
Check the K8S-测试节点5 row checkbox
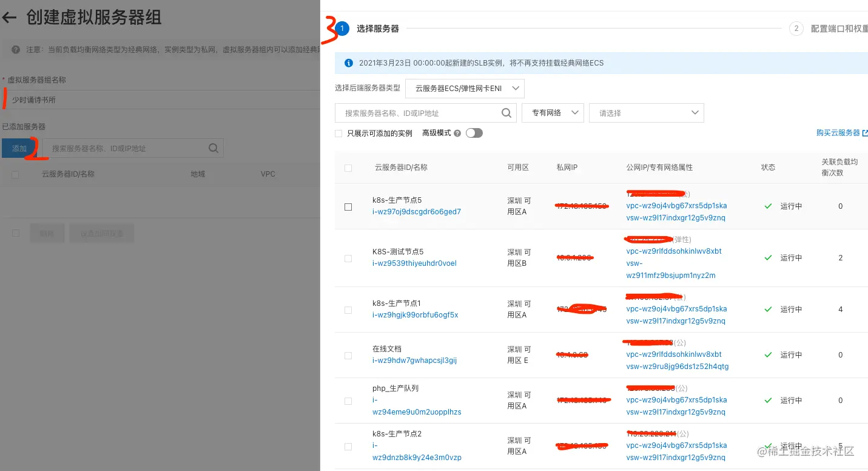[348, 259]
